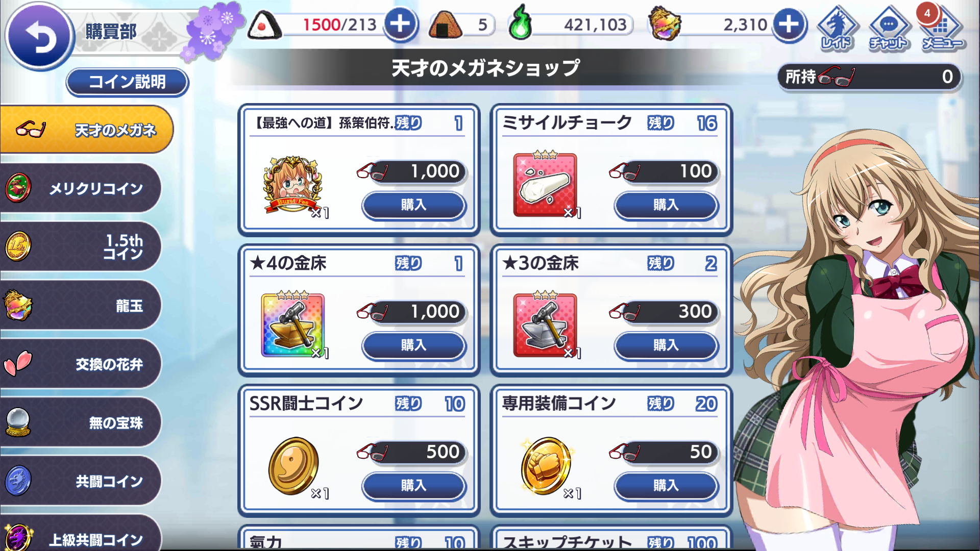Buy ★3の金床 with 購入 button
This screenshot has width=980, height=551.
666,345
